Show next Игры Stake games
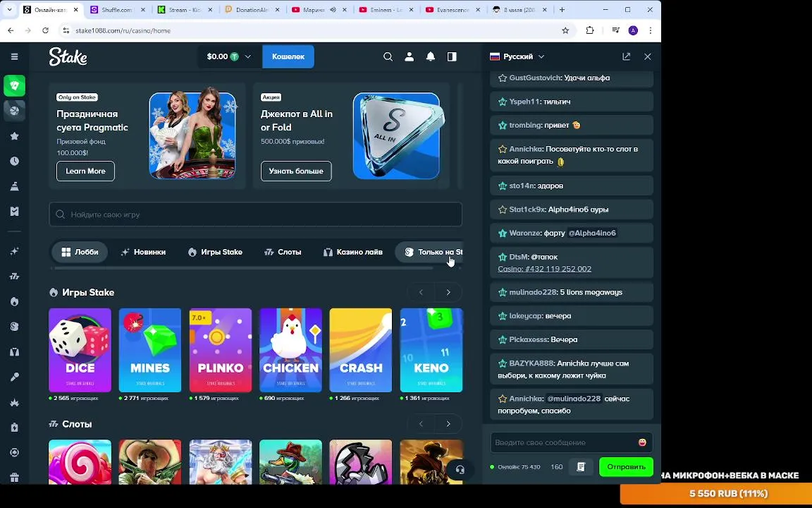812x508 pixels. (448, 292)
